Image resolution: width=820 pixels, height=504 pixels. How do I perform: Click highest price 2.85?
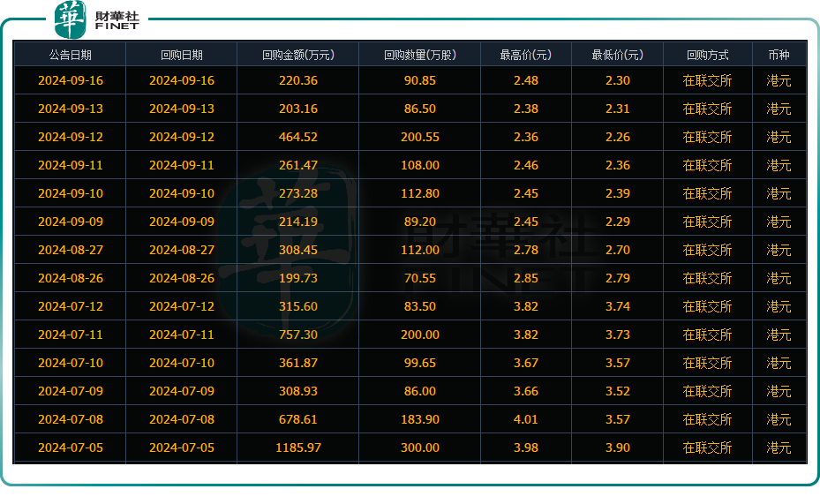coord(526,278)
